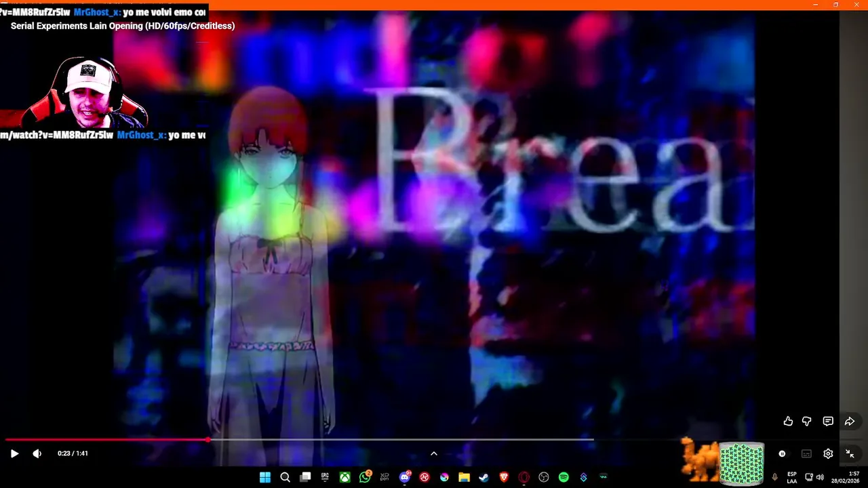Viewport: 868px width, 488px height.
Task: Open the video comments panel
Action: (828, 422)
